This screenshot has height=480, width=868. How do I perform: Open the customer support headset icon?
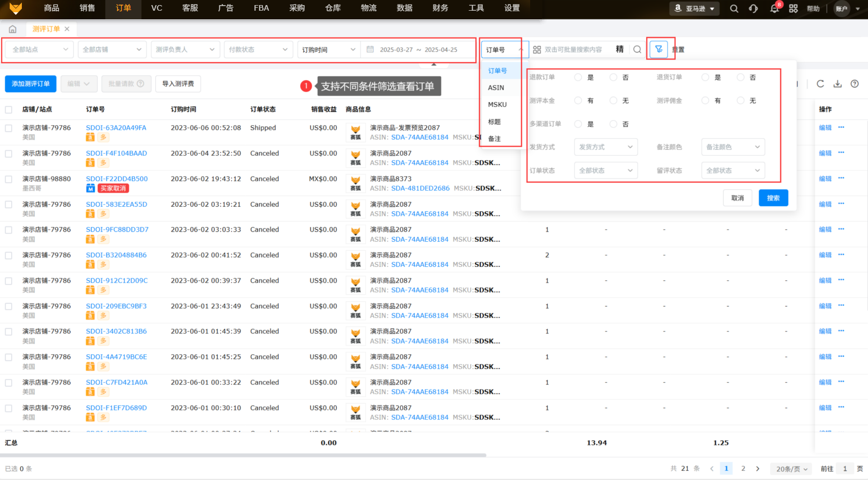point(754,9)
